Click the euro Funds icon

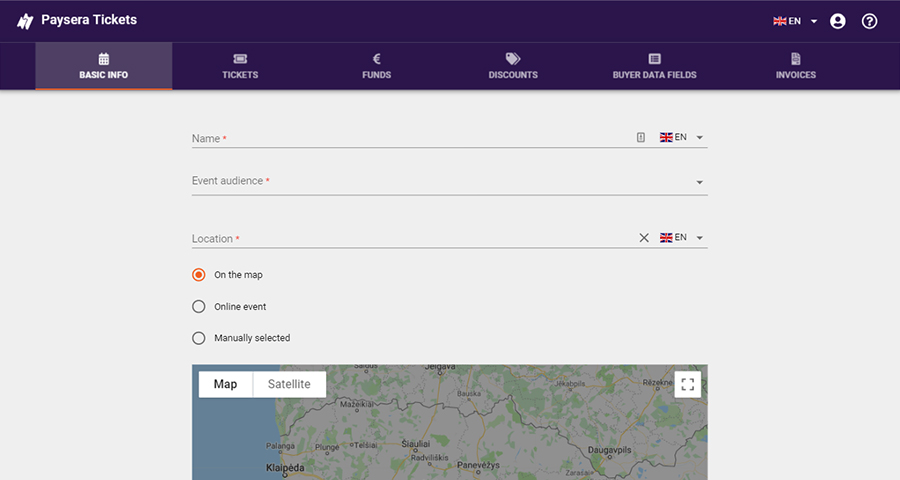[x=376, y=59]
